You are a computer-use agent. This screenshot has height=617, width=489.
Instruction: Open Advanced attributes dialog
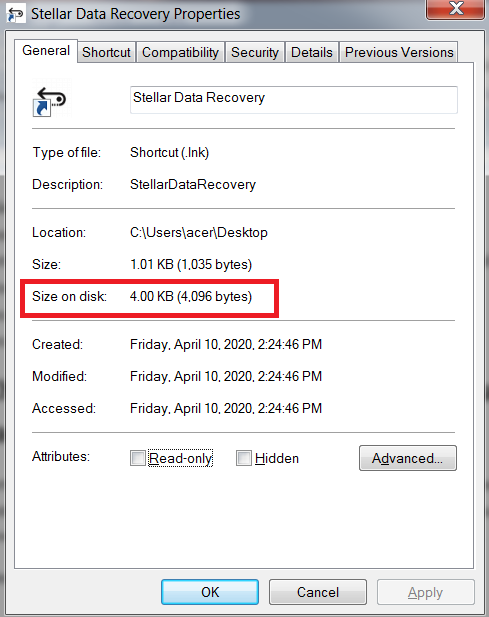point(408,458)
